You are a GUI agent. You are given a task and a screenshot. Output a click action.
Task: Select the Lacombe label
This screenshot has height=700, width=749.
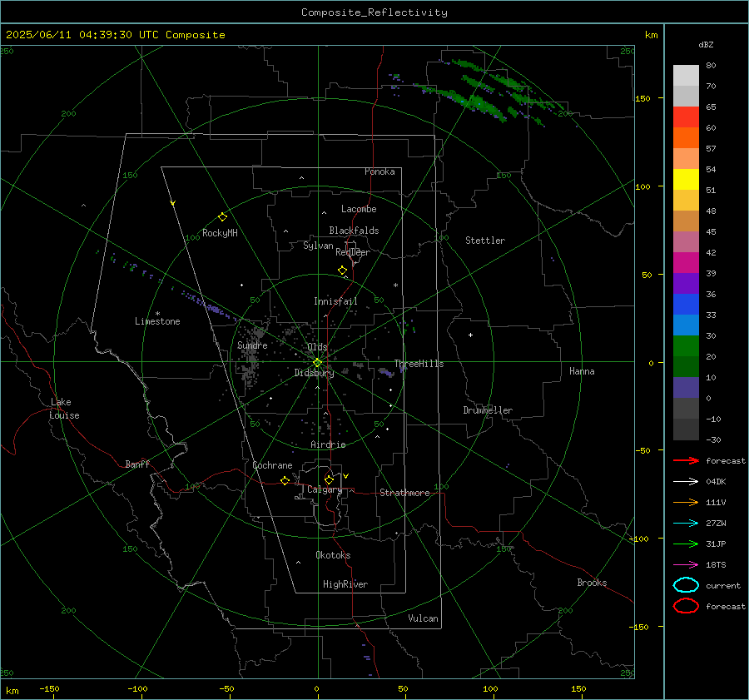coord(359,209)
